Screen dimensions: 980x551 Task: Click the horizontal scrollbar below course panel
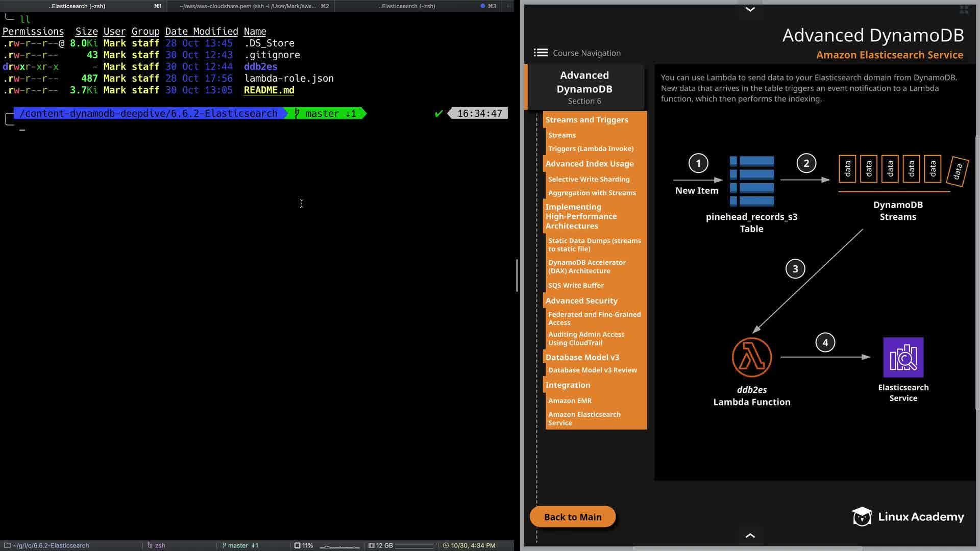747,548
